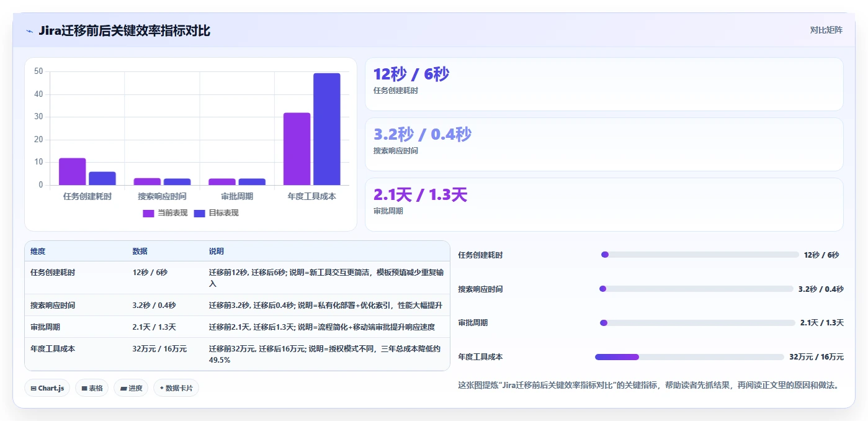
Task: Click the icon in the Chart.js tag
Action: pyautogui.click(x=33, y=388)
